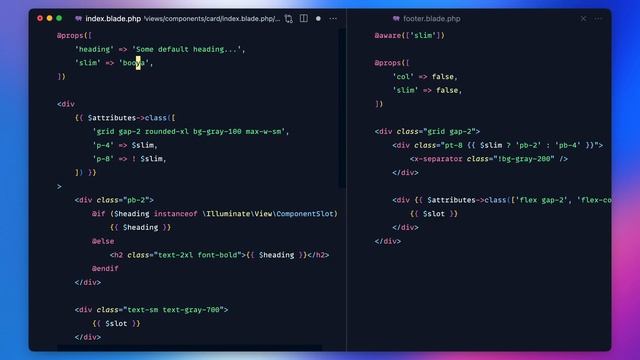Click the @props([ line in footer editor
640x360 pixels.
[392, 63]
